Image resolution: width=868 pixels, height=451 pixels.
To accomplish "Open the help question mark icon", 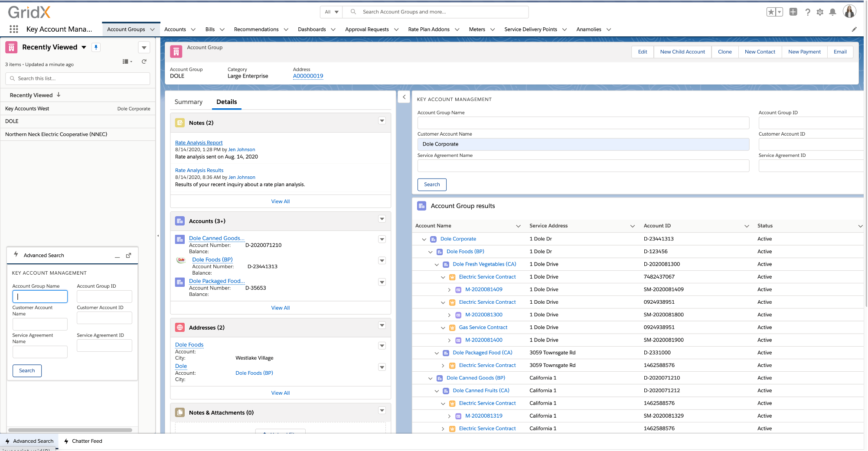I will (807, 12).
